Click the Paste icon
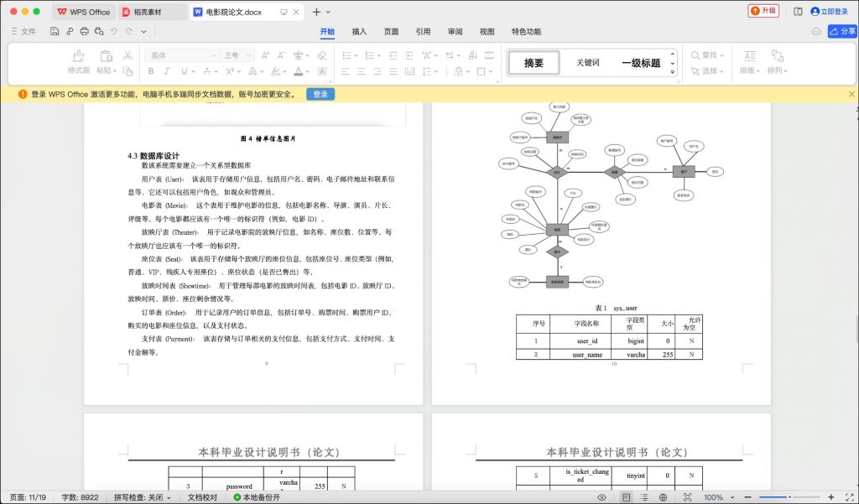The image size is (859, 504). coord(107,58)
